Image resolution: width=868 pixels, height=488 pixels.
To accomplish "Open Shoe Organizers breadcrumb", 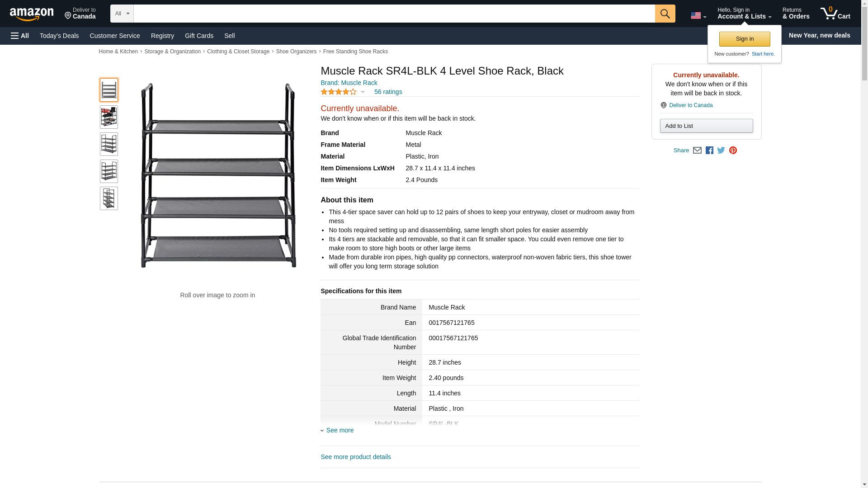I will pyautogui.click(x=296, y=52).
